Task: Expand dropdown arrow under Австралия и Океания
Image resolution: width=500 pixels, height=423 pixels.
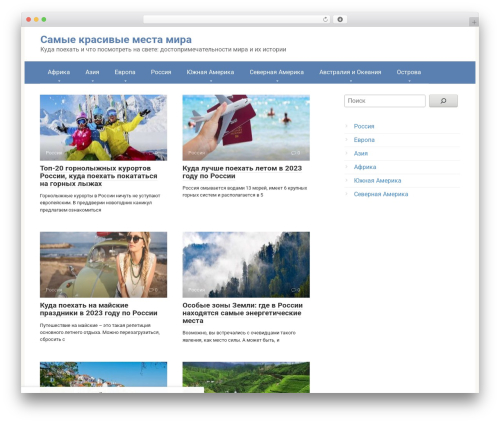Action: pyautogui.click(x=350, y=81)
